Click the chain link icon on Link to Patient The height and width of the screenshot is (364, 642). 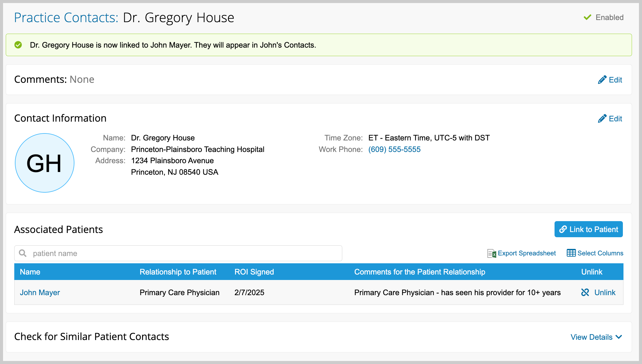(x=563, y=229)
